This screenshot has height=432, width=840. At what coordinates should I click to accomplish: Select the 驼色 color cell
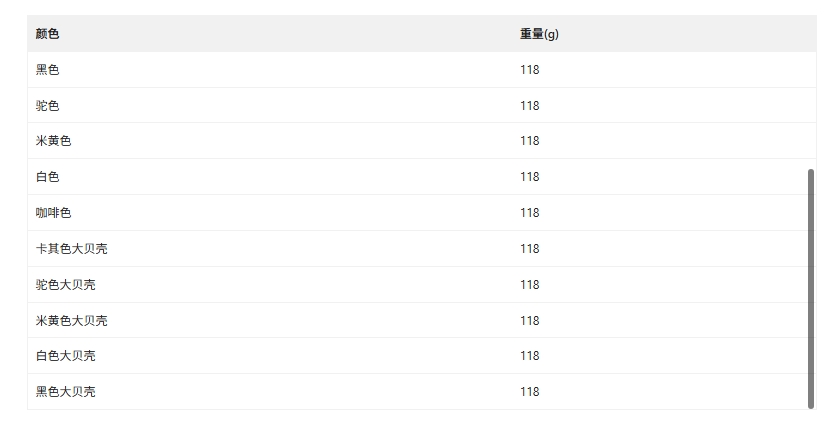[x=47, y=106]
